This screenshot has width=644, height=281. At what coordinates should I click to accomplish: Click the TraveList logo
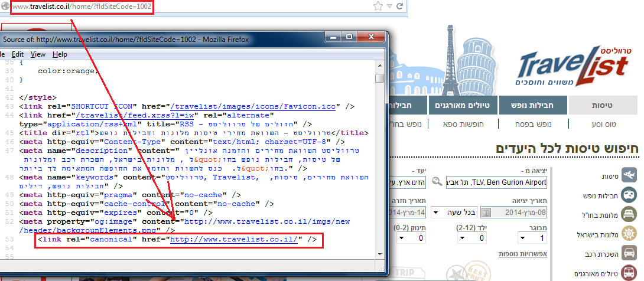pos(572,66)
